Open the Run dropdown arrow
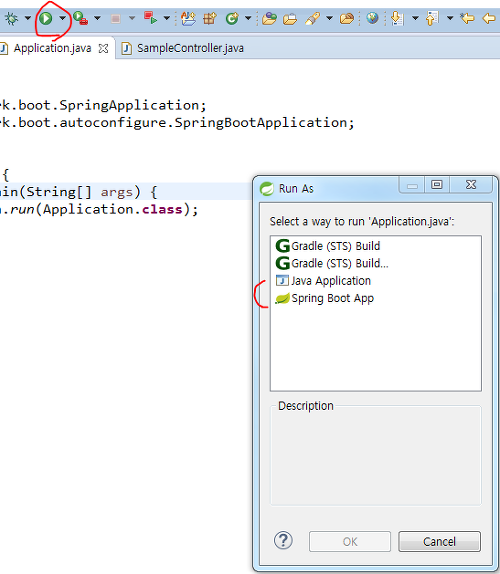The image size is (500, 574). point(63,18)
